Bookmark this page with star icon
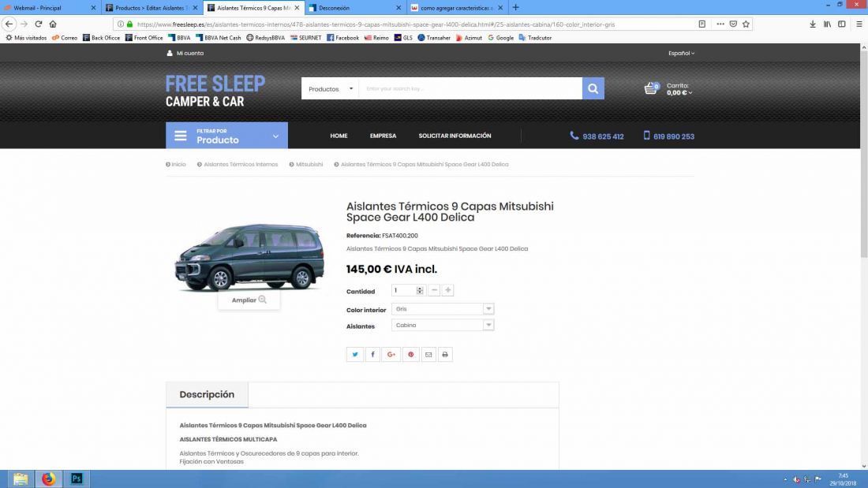 746,24
